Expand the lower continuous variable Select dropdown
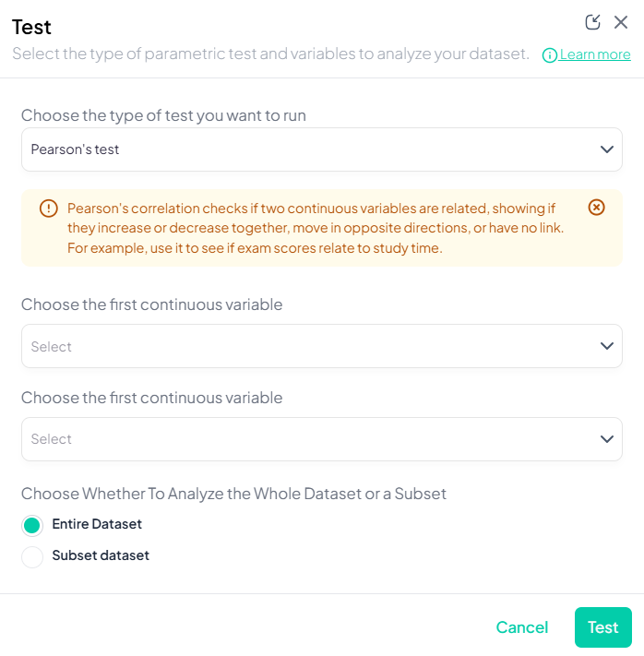This screenshot has height=656, width=644. coord(314,439)
